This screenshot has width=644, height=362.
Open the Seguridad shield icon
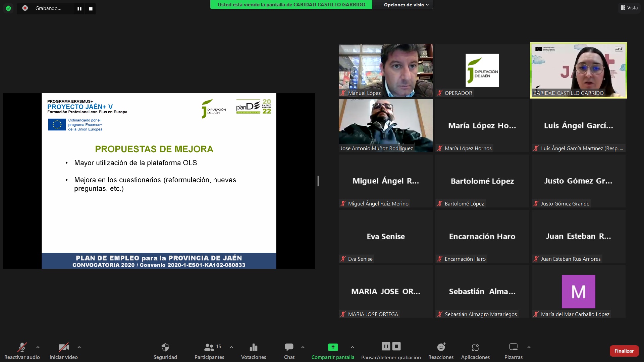pyautogui.click(x=165, y=347)
